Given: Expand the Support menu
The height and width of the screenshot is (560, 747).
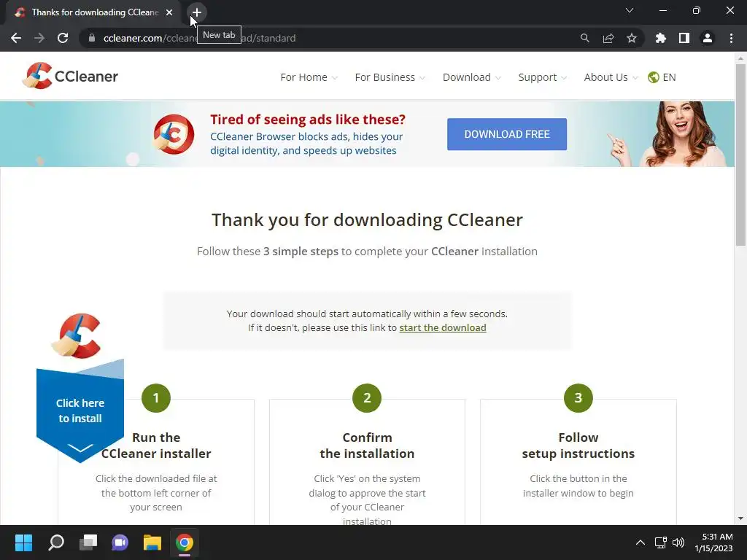Looking at the screenshot, I should (543, 77).
